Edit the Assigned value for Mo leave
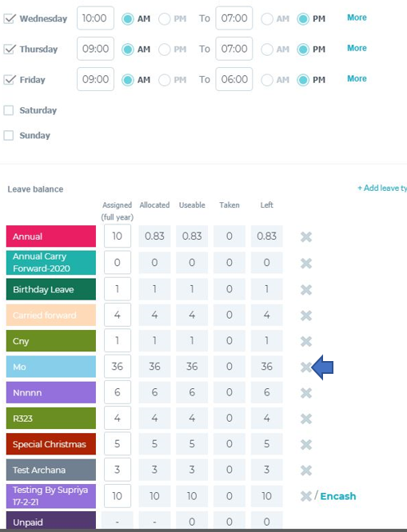 click(x=118, y=367)
